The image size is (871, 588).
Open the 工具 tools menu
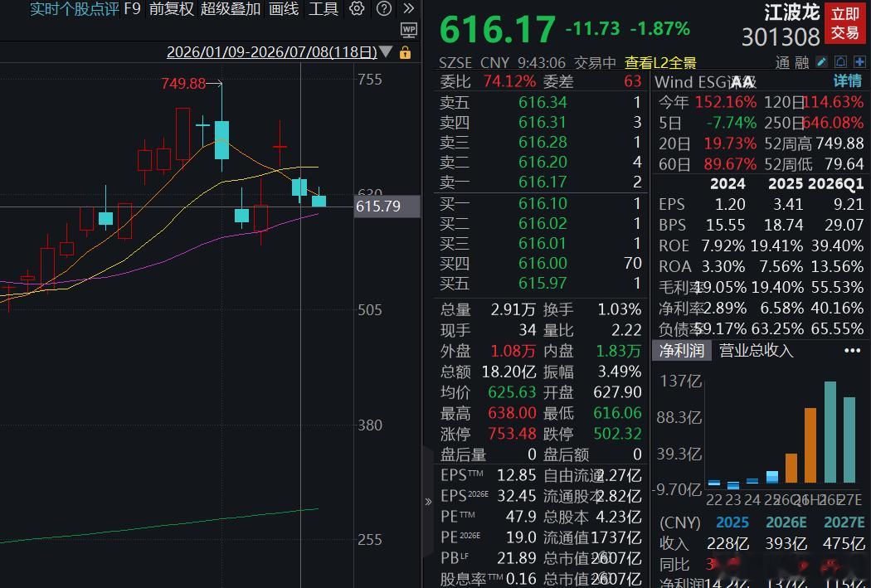coord(324,8)
